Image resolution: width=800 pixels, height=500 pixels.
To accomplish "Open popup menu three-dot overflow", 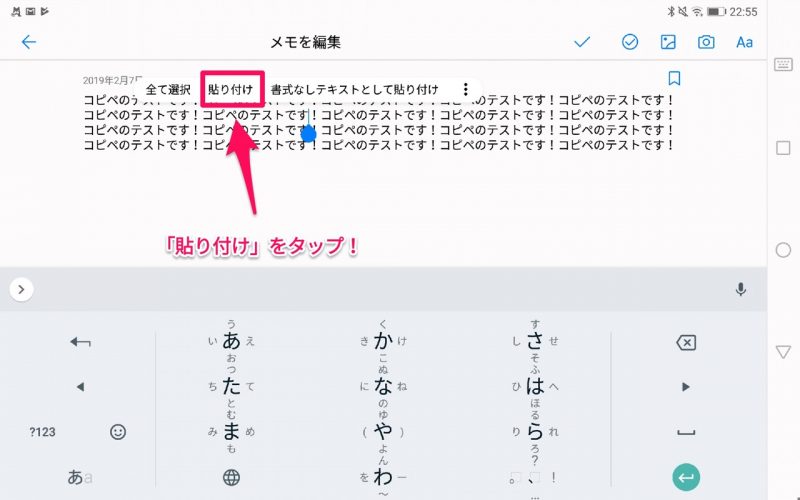I will point(465,89).
